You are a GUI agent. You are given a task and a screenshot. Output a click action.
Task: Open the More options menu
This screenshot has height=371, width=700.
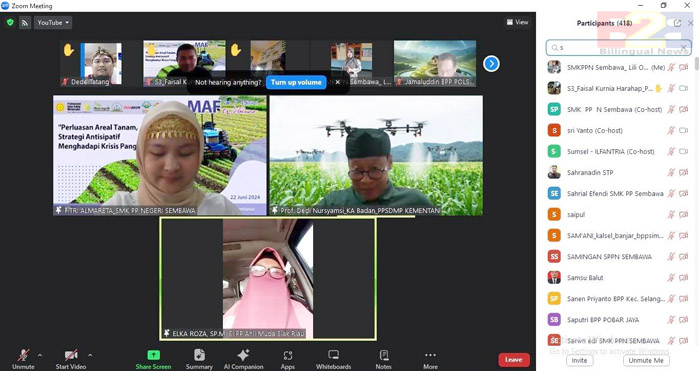pyautogui.click(x=430, y=359)
